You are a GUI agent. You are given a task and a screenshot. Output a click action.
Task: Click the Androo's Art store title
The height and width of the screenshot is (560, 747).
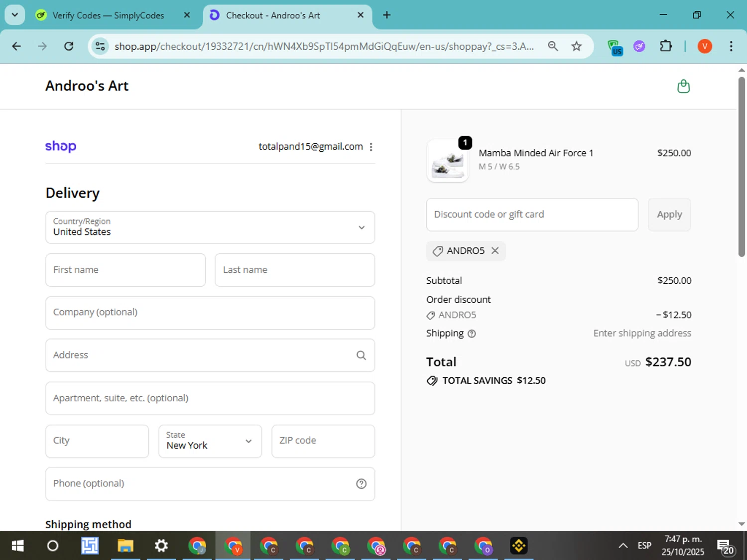tap(87, 86)
